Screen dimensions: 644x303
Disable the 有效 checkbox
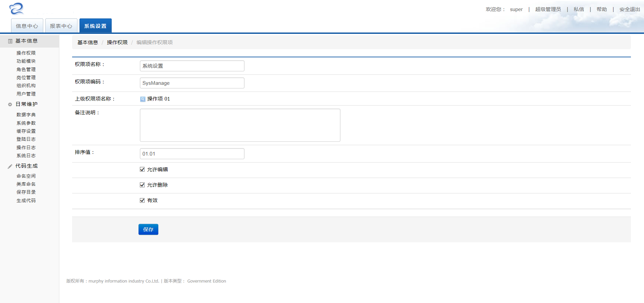[142, 200]
